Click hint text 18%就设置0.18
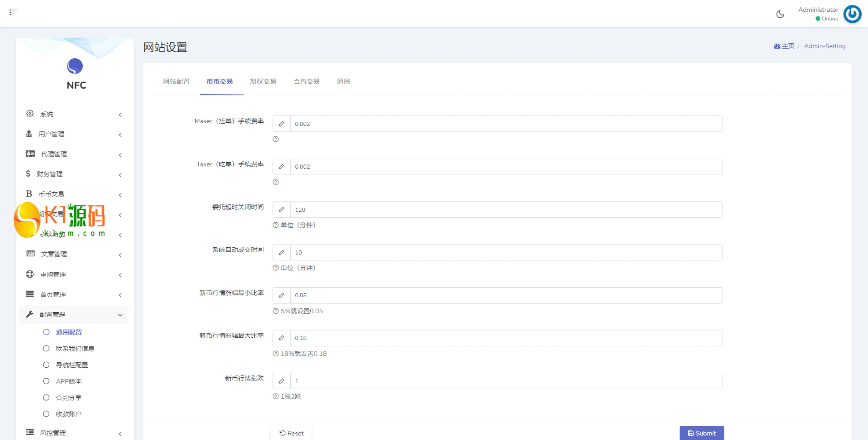The image size is (868, 440). 303,354
